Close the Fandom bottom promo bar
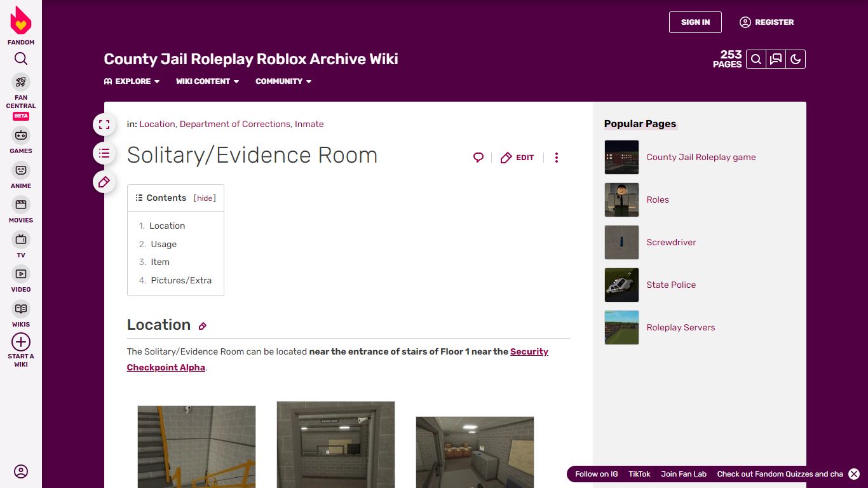The image size is (868, 488). 854,474
